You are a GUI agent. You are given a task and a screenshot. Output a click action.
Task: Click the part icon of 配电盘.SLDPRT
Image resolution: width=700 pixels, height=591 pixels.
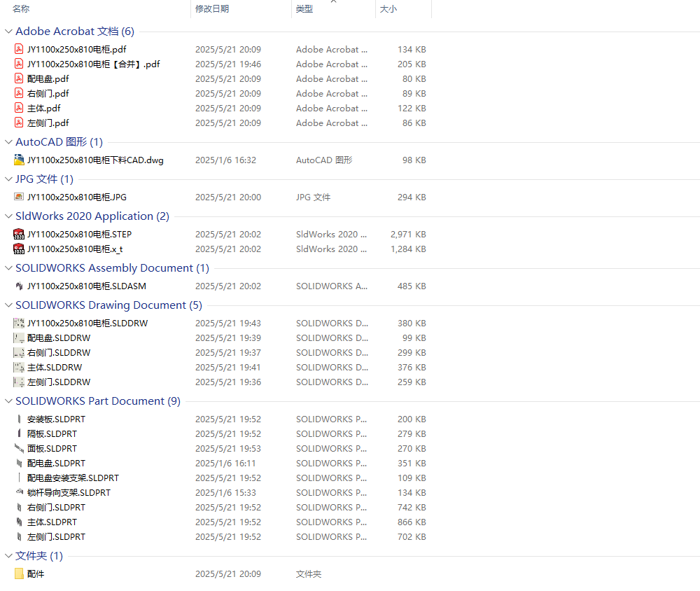(x=19, y=464)
